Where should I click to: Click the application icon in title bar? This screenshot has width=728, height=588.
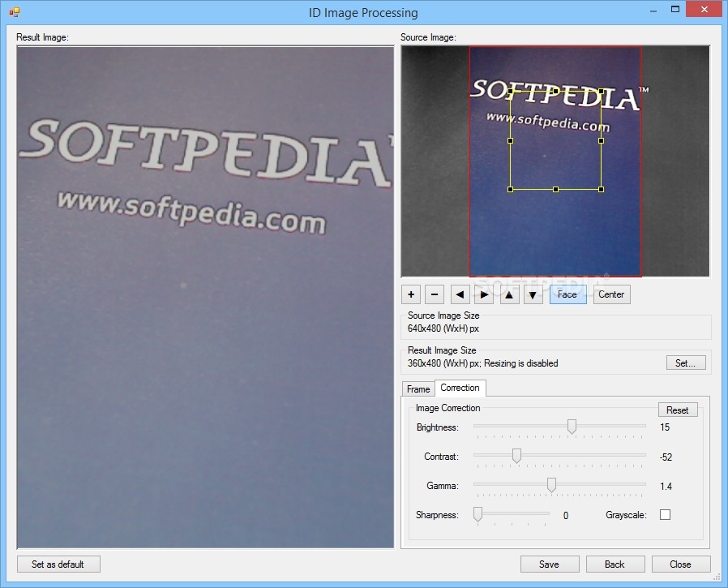pyautogui.click(x=15, y=12)
